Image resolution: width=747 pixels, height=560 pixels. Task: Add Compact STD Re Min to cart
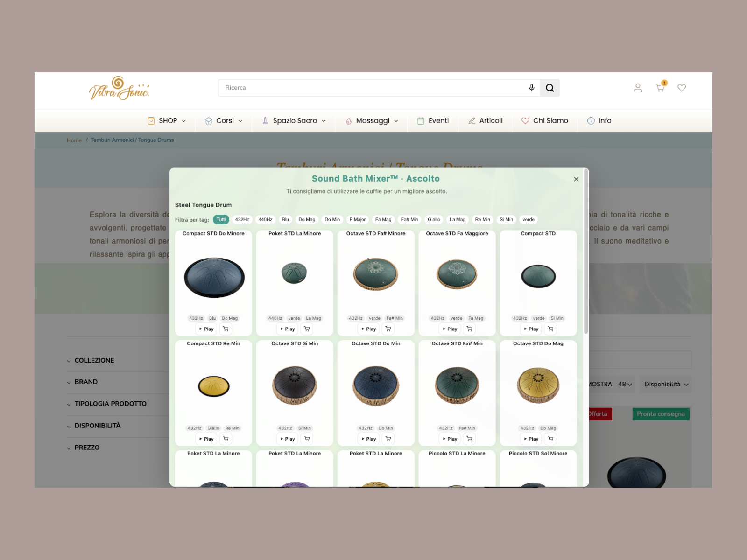coord(226,439)
